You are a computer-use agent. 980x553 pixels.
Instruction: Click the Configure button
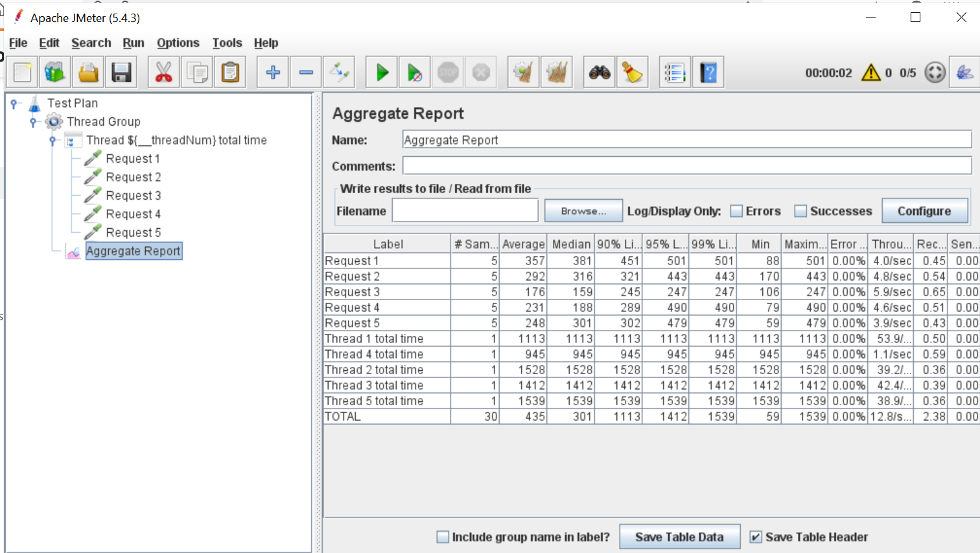pos(924,211)
